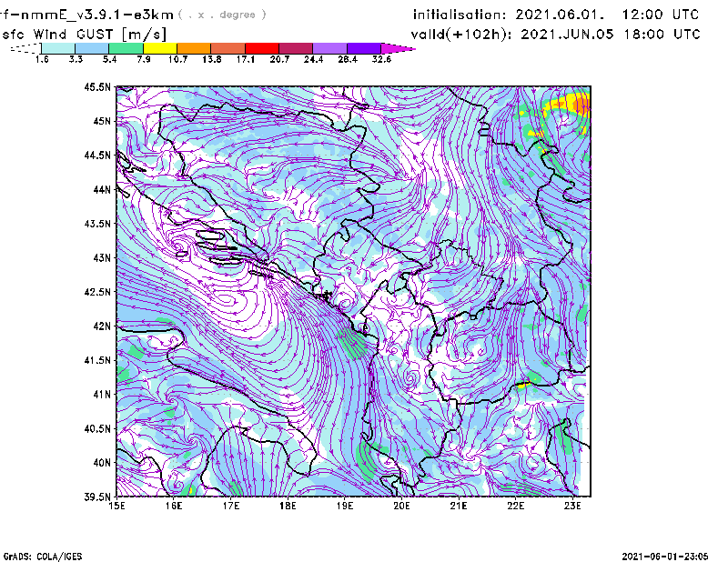Image resolution: width=728 pixels, height=562 pixels.
Task: Click the legend value "20.7"
Action: (279, 59)
